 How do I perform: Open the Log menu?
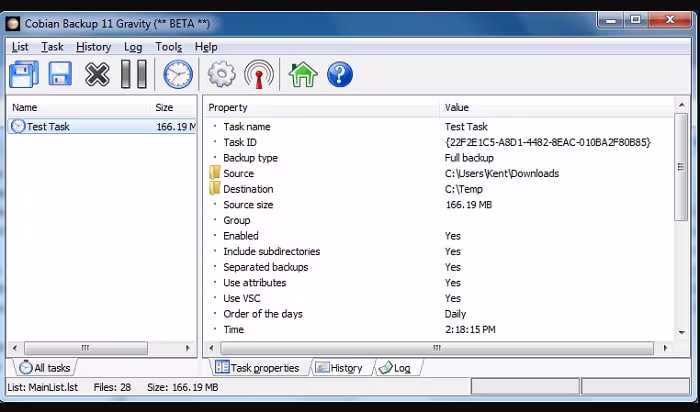(x=133, y=47)
